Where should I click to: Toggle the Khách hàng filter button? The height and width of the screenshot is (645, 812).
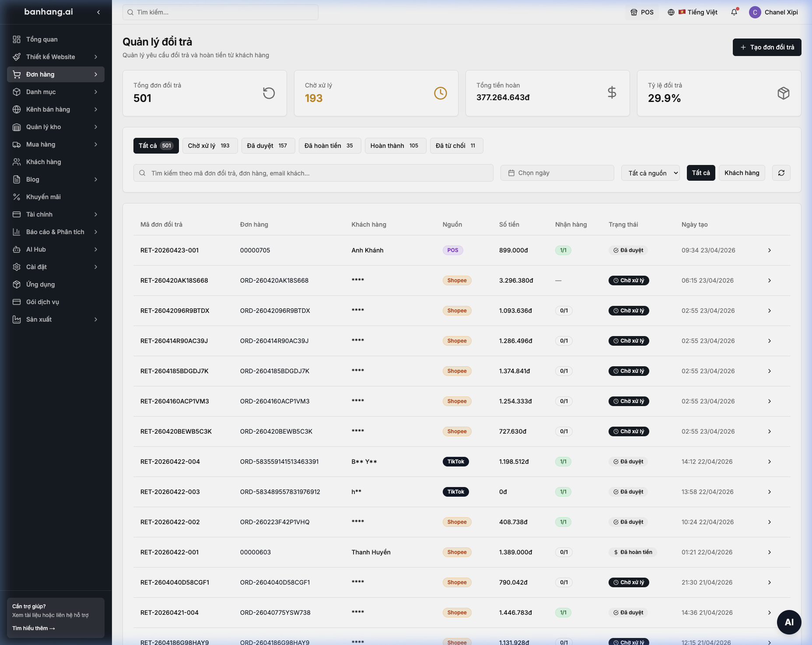tap(742, 173)
